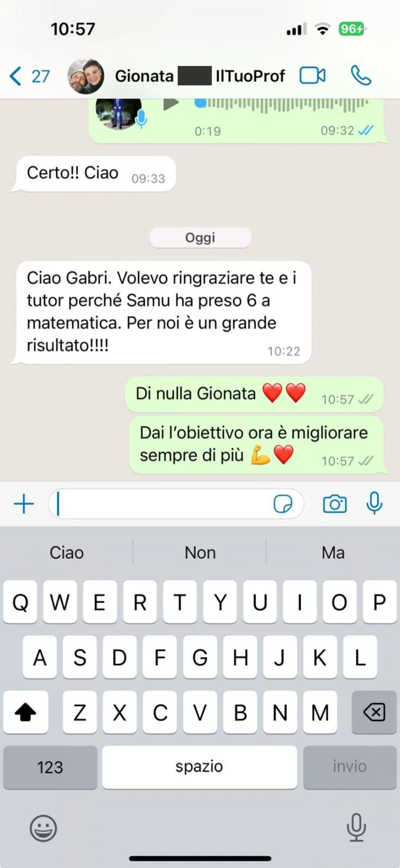Start keyboard dictation microphone
400x868 pixels.
coord(356,827)
